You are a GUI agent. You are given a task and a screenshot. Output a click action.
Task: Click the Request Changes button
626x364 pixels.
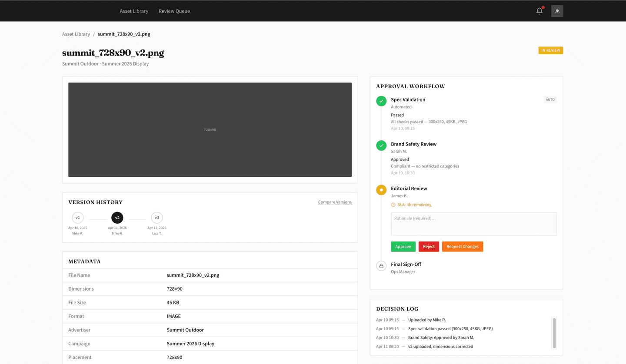click(x=463, y=246)
